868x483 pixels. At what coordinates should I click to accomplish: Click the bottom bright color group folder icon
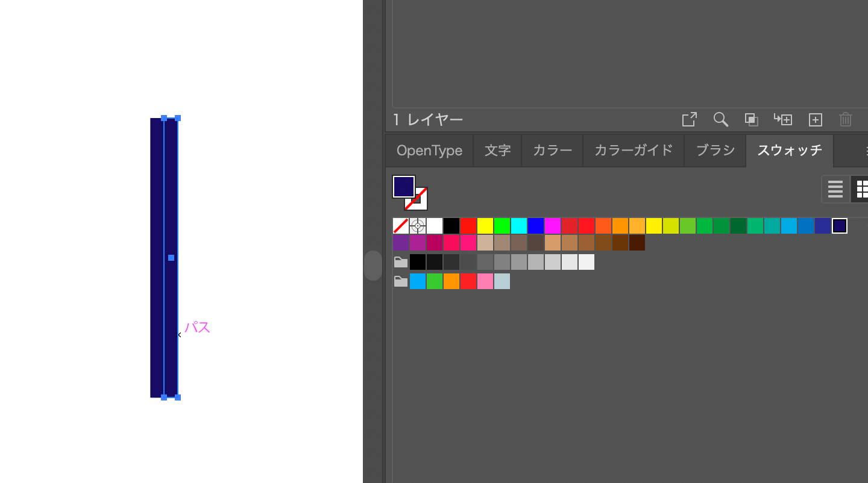pos(400,281)
